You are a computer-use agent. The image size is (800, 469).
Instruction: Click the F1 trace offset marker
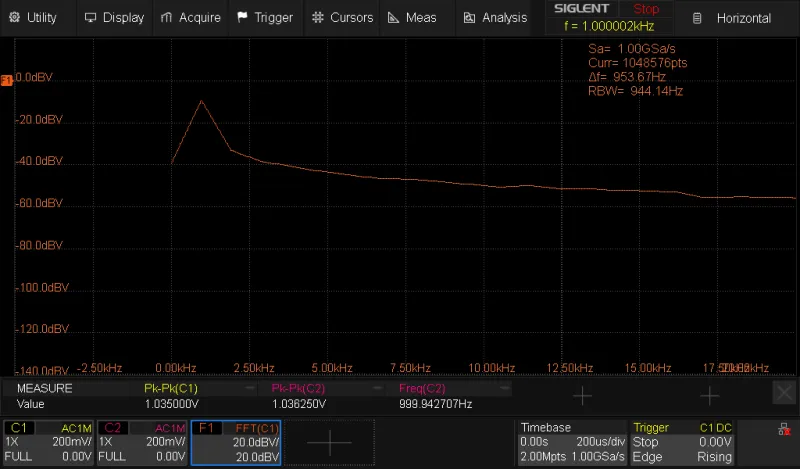coord(7,78)
